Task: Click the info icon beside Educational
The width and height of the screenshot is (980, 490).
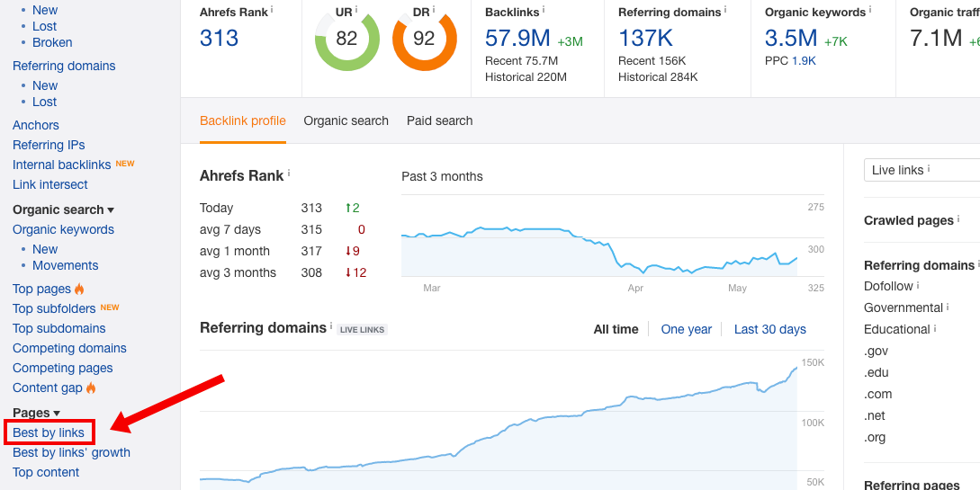Action: pos(936,328)
